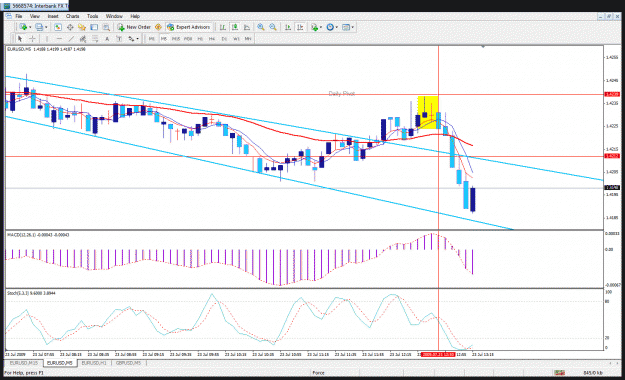Open the Navigator panel

82,27
